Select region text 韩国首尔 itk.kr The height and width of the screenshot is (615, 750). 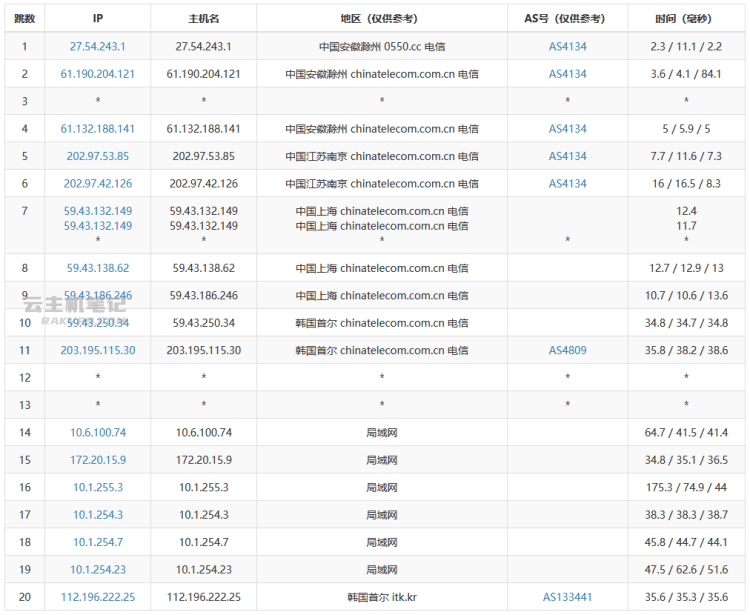pos(382,597)
